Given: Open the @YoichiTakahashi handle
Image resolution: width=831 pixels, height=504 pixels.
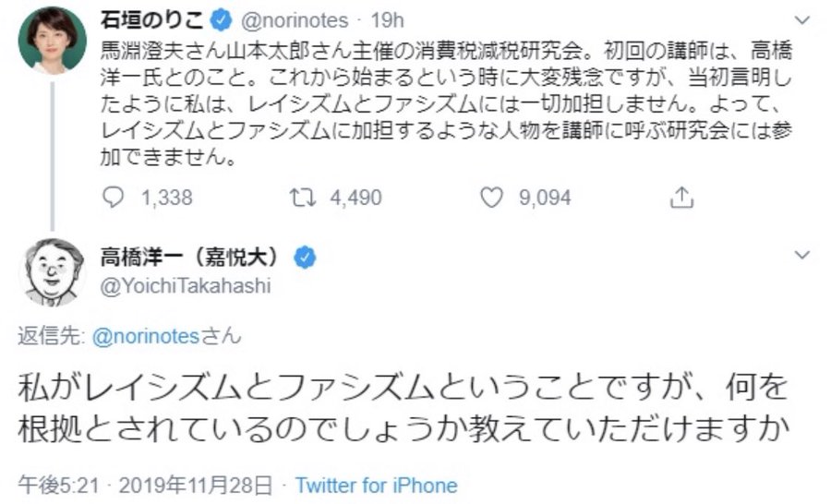Looking at the screenshot, I should click(186, 285).
